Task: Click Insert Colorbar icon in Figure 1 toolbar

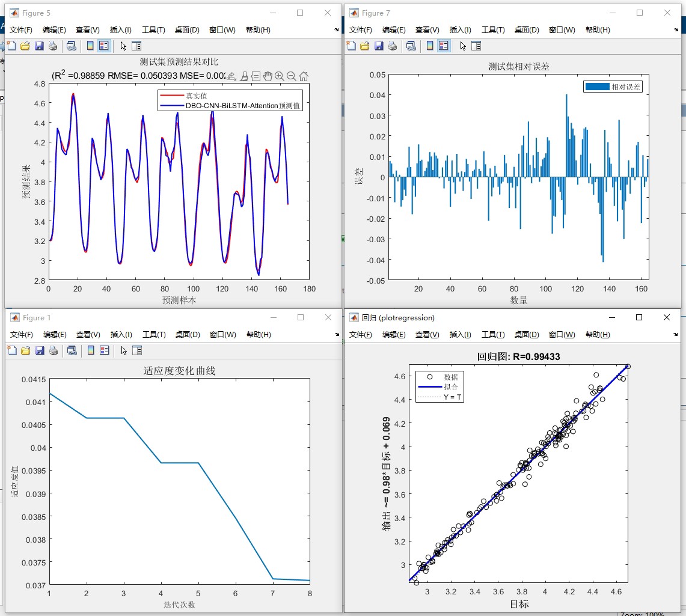Action: (91, 350)
